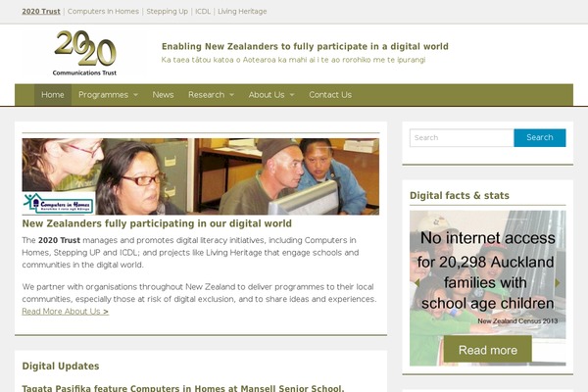Click Read more on facts banner
The height and width of the screenshot is (392, 588).
point(488,349)
